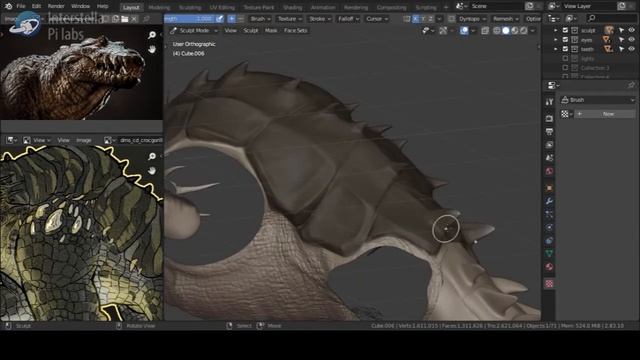Switch to the UV Editing workspace tab
The image size is (640, 360).
[222, 7]
